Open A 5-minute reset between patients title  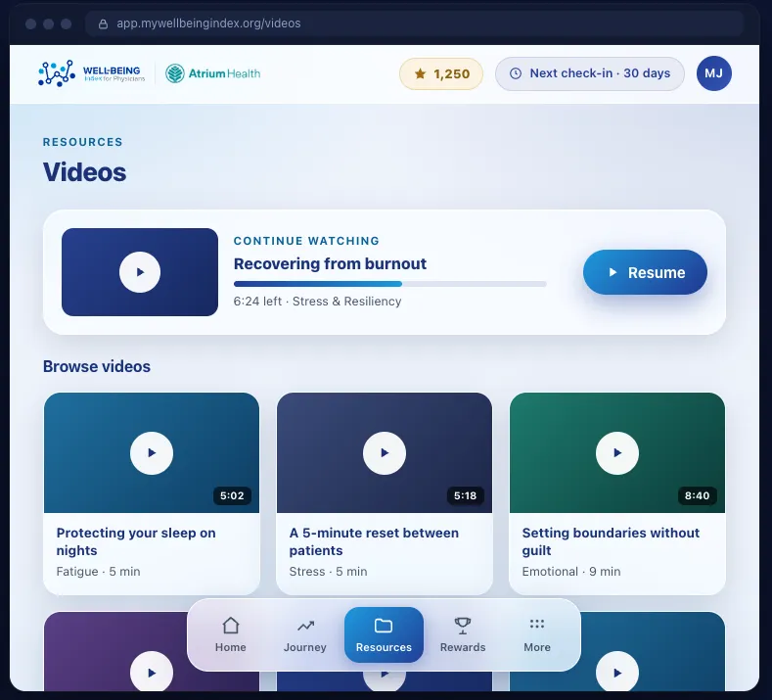(374, 541)
